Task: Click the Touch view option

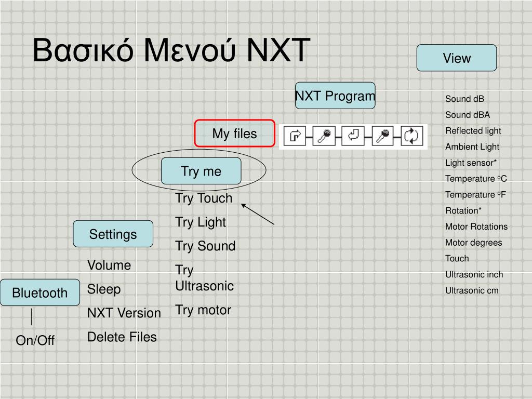Action: 457,259
